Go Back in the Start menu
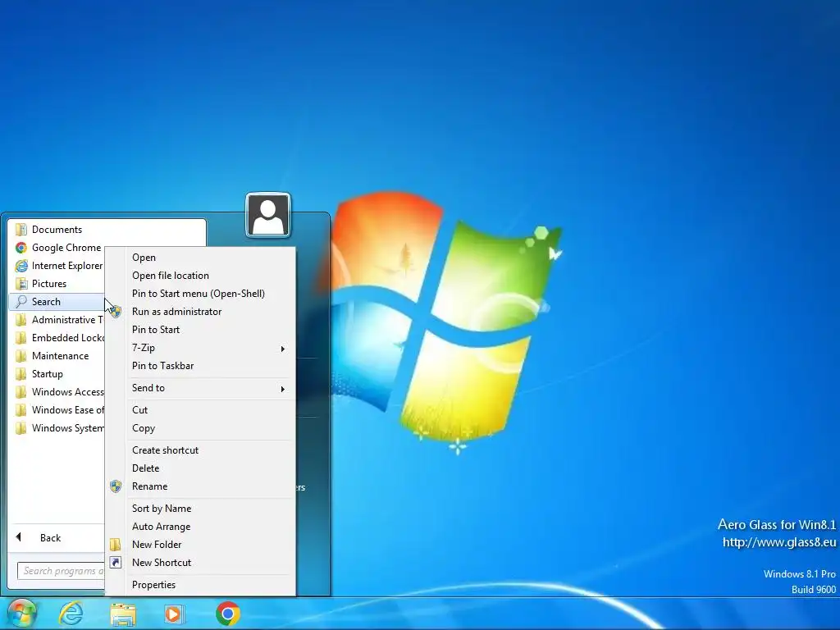The height and width of the screenshot is (630, 840). (50, 537)
